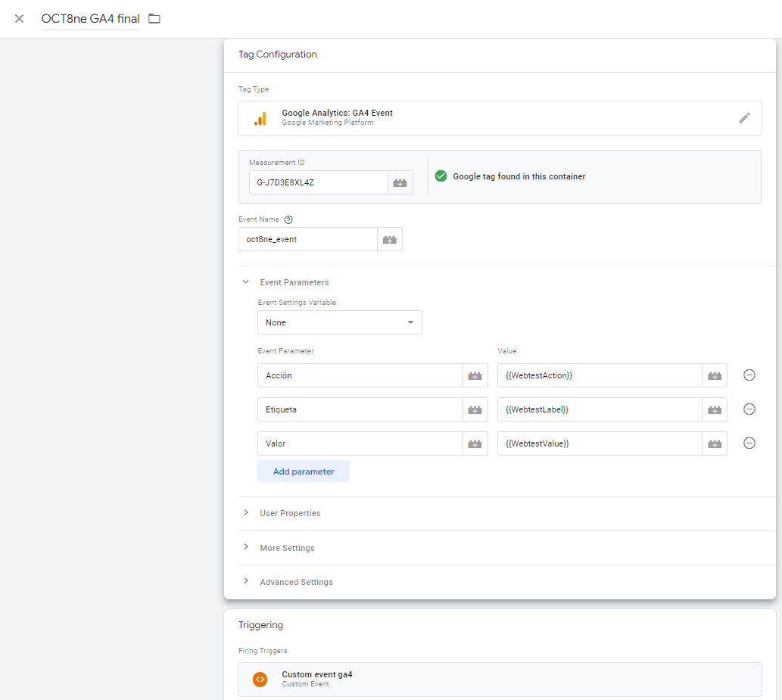782x700 pixels.
Task: Click the help icon beside Event Name
Action: point(288,219)
